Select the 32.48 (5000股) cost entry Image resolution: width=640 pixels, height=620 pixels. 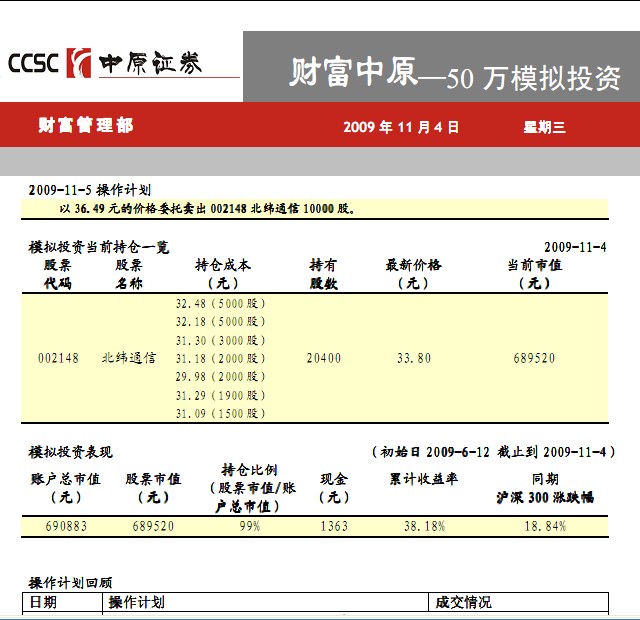point(220,303)
